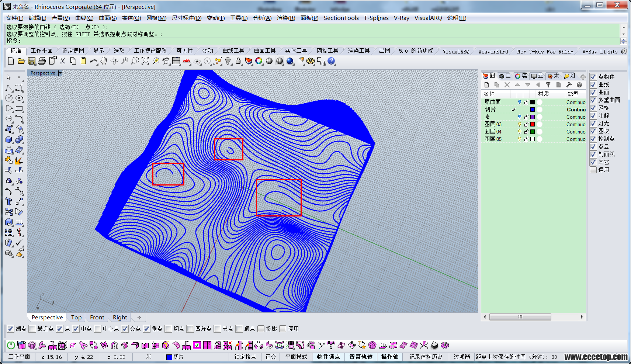Enable 最近点 osnap checkbox
The width and height of the screenshot is (631, 364).
click(x=32, y=329)
